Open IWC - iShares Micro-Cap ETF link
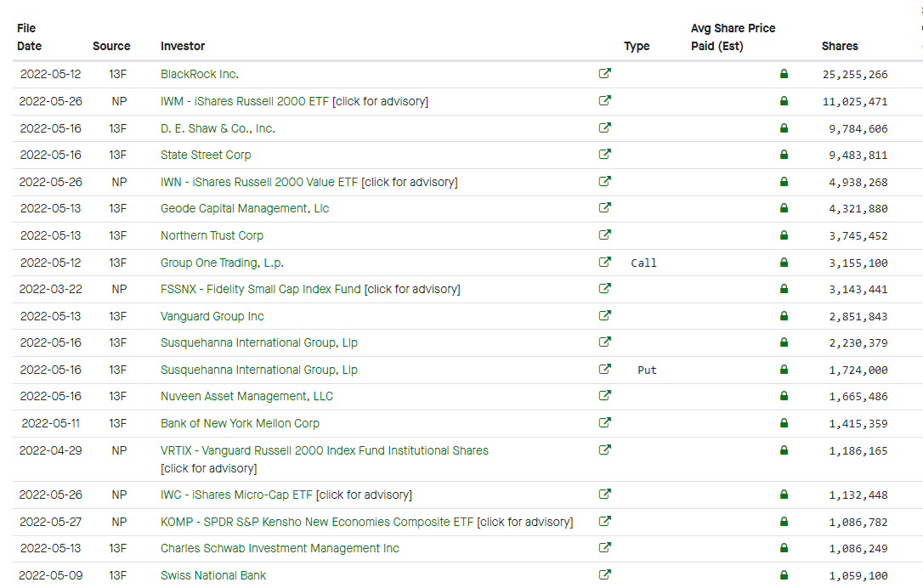The width and height of the screenshot is (923, 588). click(236, 495)
